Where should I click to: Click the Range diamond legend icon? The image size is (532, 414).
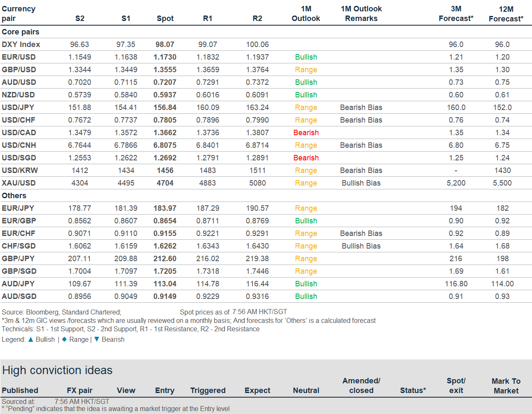64,339
